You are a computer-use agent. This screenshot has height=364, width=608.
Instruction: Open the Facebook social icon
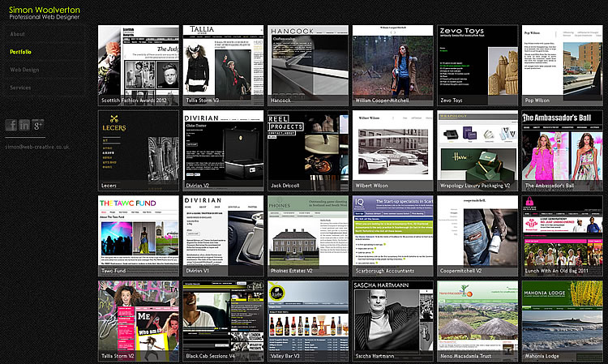click(11, 125)
